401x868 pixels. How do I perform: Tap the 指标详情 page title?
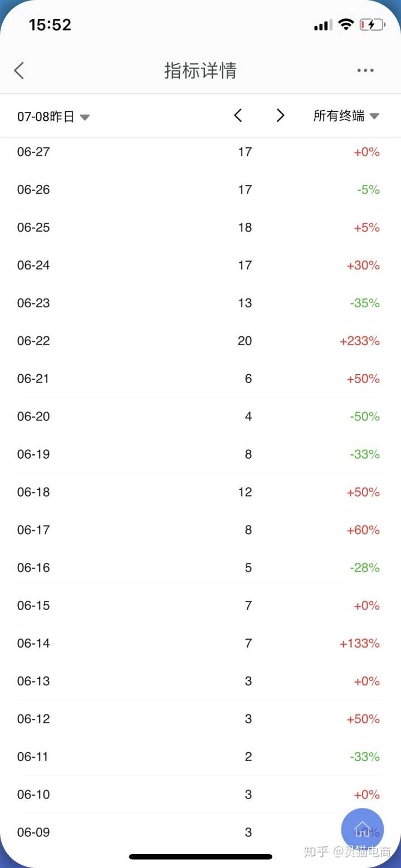[200, 71]
